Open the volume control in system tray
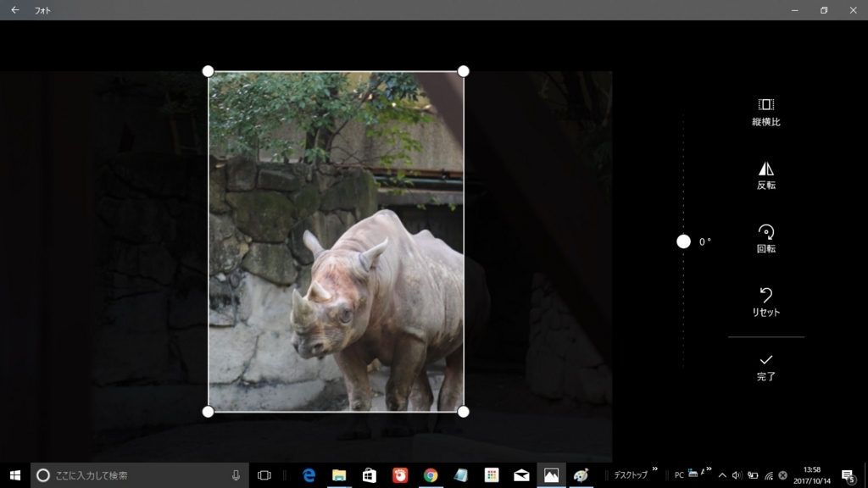The image size is (868, 488). coord(737,475)
